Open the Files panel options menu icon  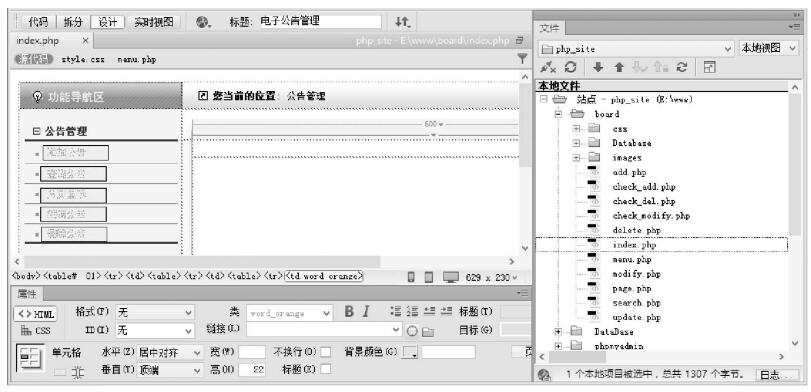pos(794,26)
